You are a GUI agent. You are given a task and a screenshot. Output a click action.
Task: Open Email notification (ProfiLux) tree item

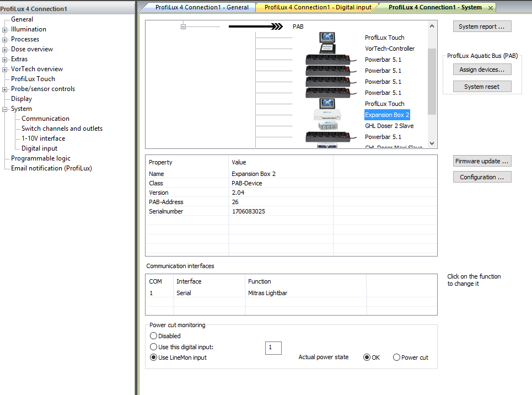52,168
